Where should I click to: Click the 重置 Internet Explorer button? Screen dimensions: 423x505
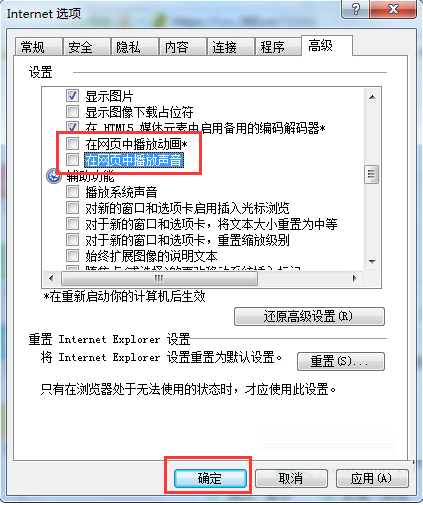point(341,361)
